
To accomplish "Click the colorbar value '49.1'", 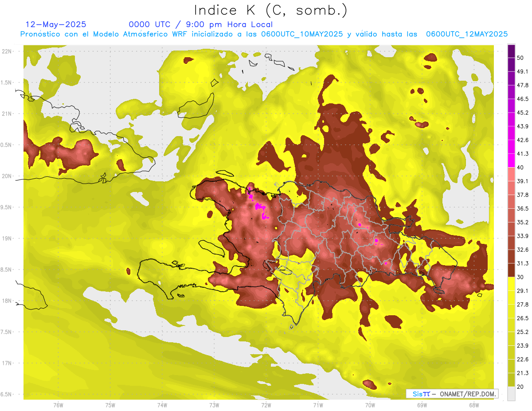I will [523, 71].
